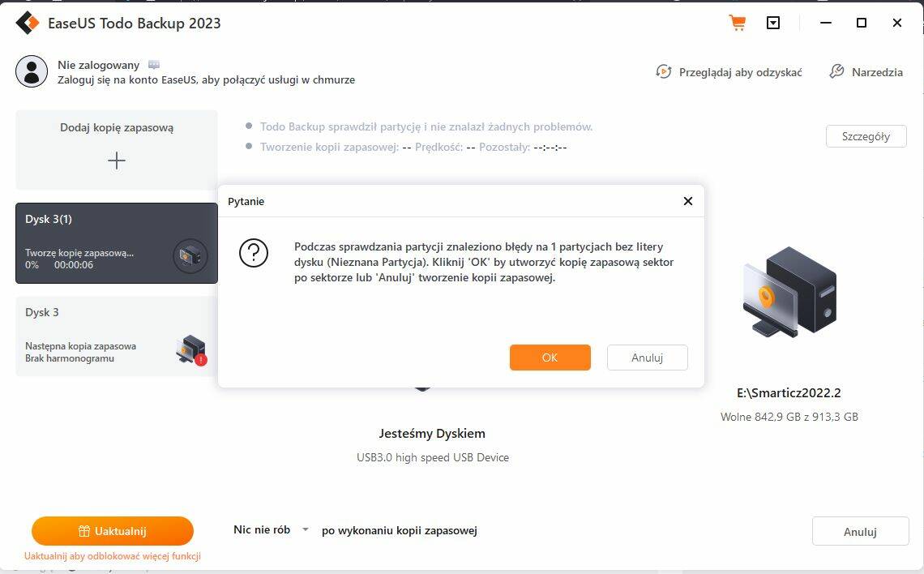
Task: Click Anuluj in the Pytanie dialog
Action: [647, 358]
